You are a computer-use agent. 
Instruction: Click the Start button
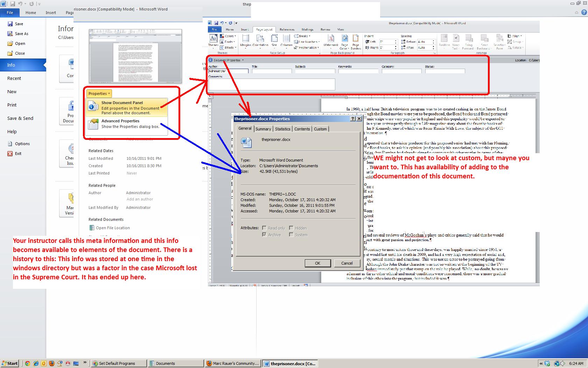tap(10, 363)
